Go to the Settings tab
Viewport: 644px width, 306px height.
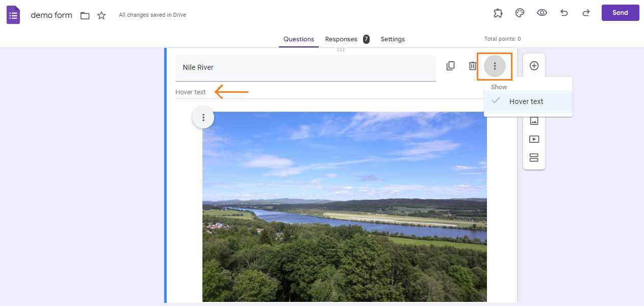coord(393,39)
